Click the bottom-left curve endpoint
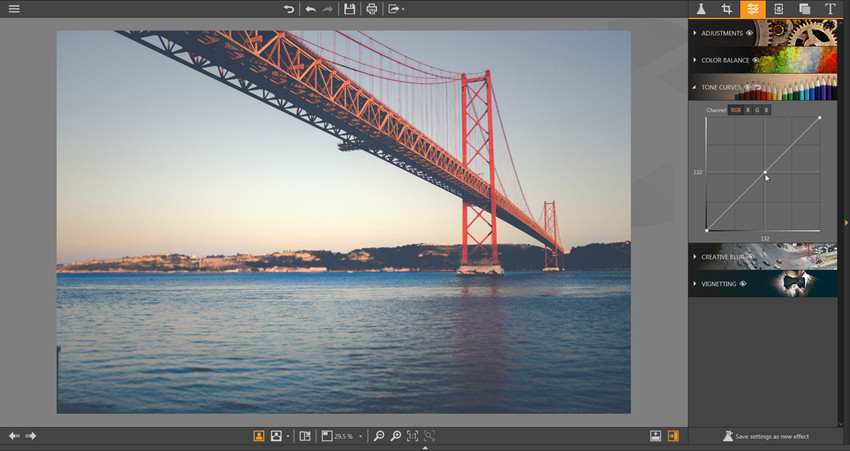The image size is (850, 451). (706, 230)
